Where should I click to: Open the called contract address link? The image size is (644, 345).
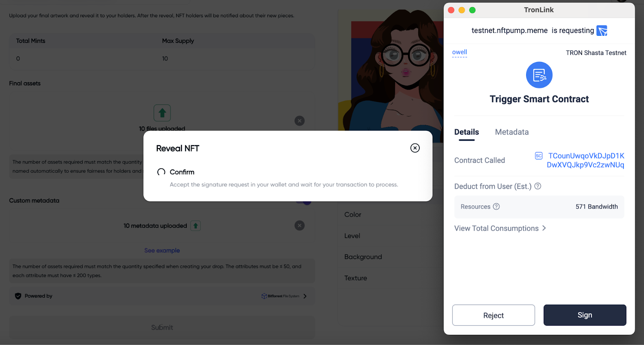tap(586, 160)
